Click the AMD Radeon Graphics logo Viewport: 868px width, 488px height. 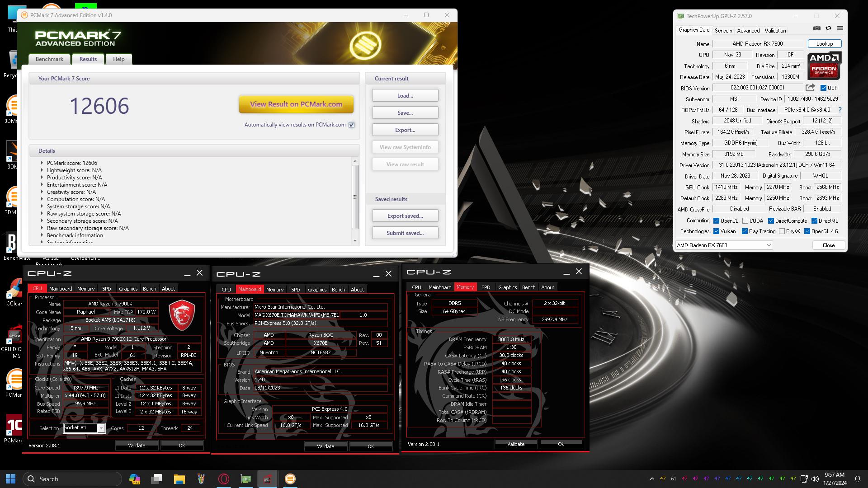coord(824,66)
